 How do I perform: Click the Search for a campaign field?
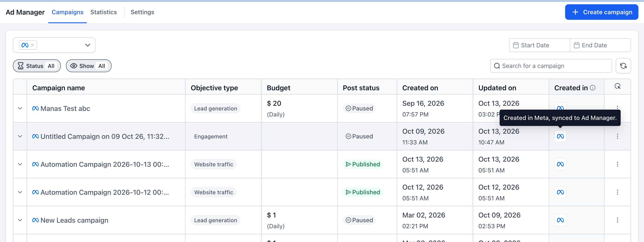point(551,66)
